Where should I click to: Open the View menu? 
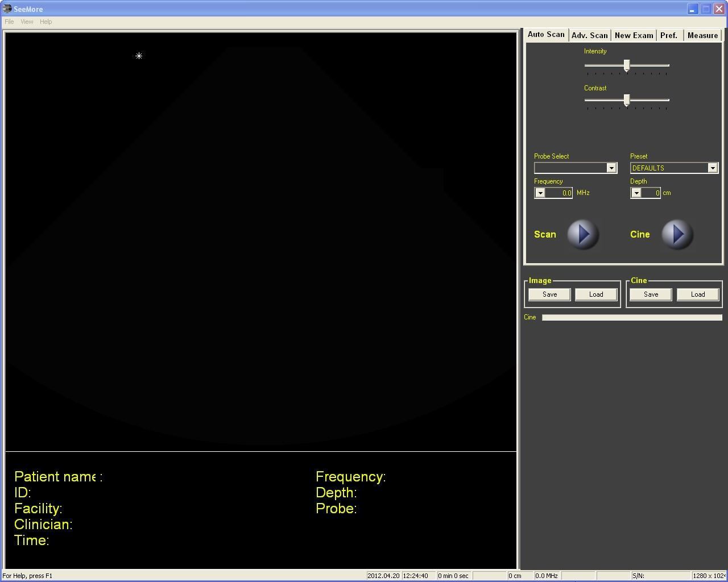tap(27, 22)
